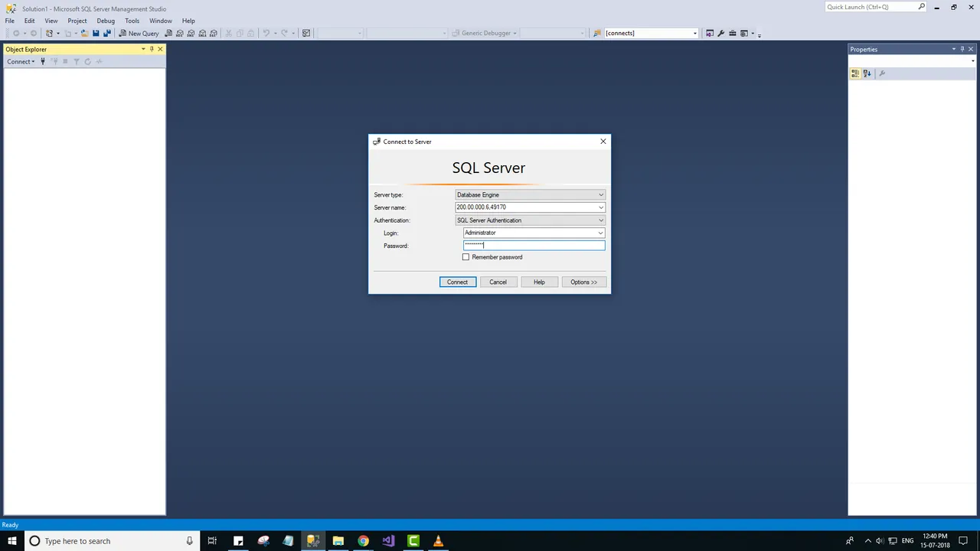This screenshot has width=980, height=551.
Task: Click the Open File folder toolbar icon
Action: pos(85,33)
